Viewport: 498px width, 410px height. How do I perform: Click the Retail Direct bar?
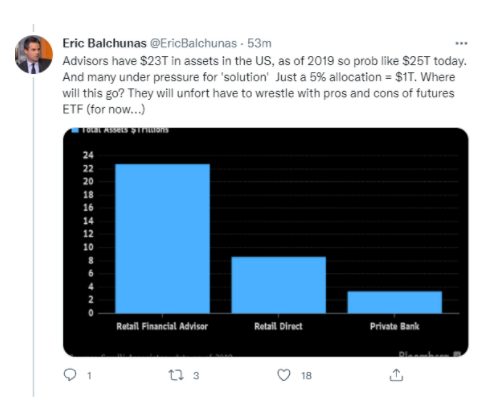point(278,285)
